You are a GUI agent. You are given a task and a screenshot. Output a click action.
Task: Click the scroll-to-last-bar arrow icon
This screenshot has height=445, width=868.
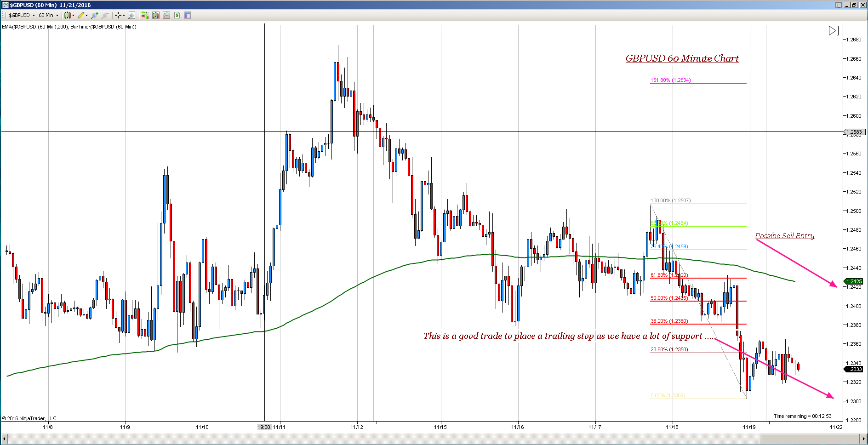[x=834, y=31]
